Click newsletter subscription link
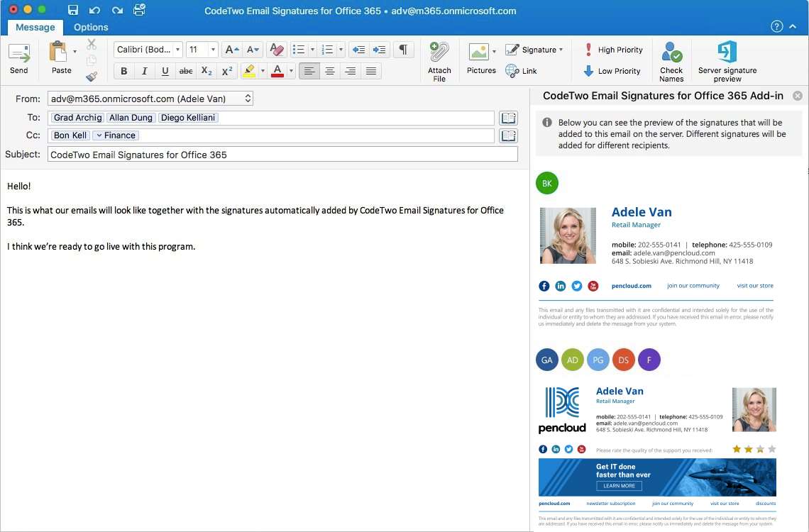809x532 pixels. 611,504
